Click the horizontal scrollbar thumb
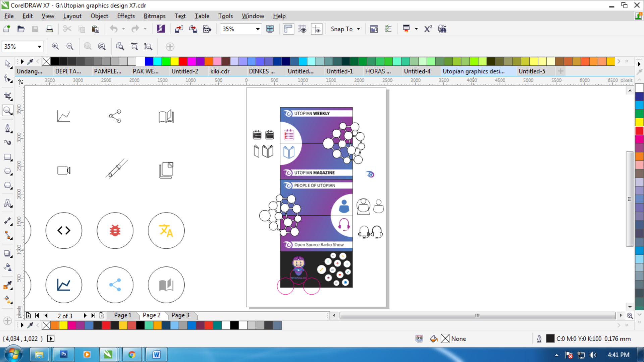 (477, 315)
